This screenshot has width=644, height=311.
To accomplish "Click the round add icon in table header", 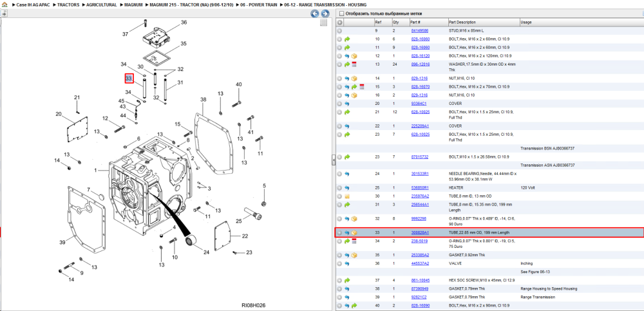I will (x=339, y=22).
